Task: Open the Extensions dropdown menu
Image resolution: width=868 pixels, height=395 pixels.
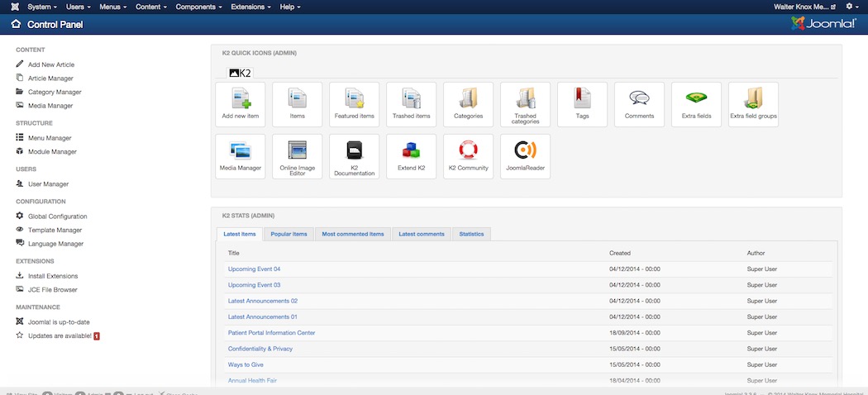Action: [251, 7]
